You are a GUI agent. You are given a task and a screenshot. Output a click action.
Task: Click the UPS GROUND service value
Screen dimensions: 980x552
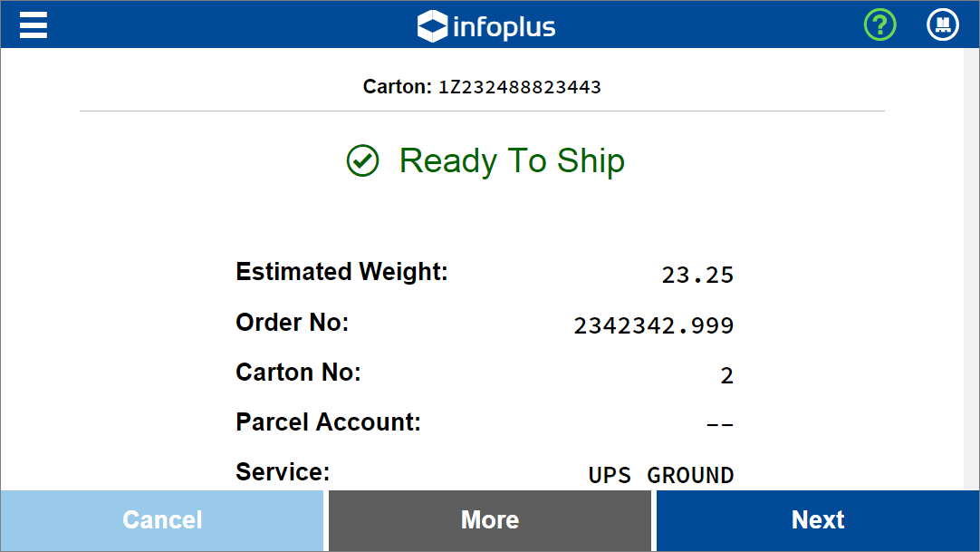coord(661,475)
